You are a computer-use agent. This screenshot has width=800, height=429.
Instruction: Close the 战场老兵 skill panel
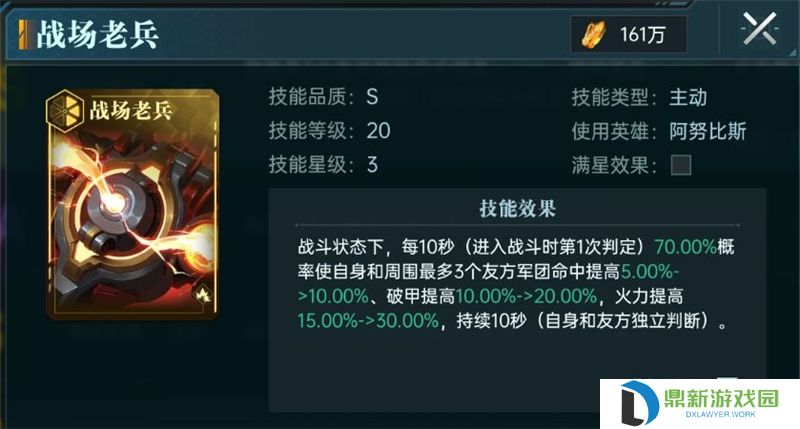pos(759,29)
